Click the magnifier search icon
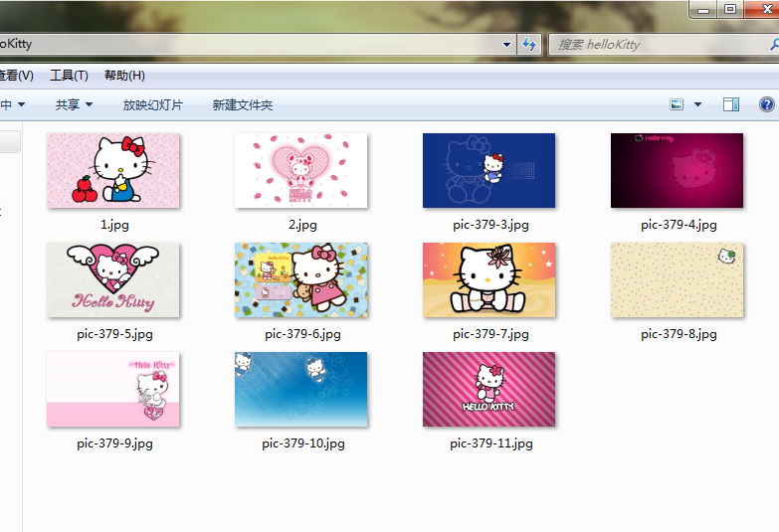This screenshot has height=532, width=779. 774,45
